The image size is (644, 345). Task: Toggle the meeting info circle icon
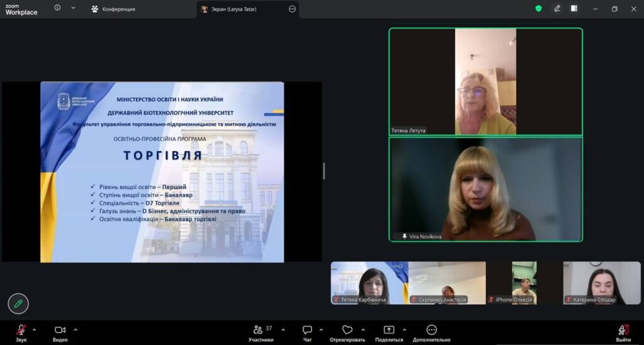[x=57, y=8]
